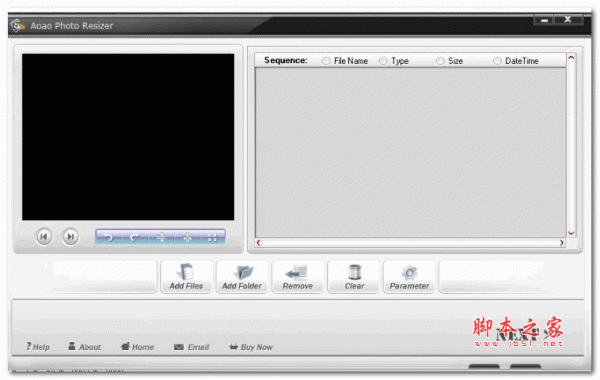Screen dimensions: 600x380
Task: Click the Buy Now link
Action: tap(251, 347)
